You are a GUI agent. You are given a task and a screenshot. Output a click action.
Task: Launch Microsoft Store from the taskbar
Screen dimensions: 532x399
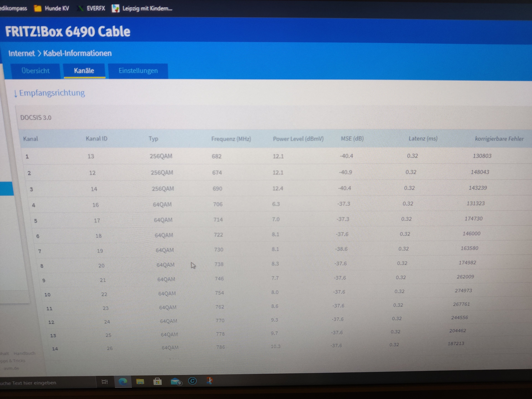click(x=158, y=381)
